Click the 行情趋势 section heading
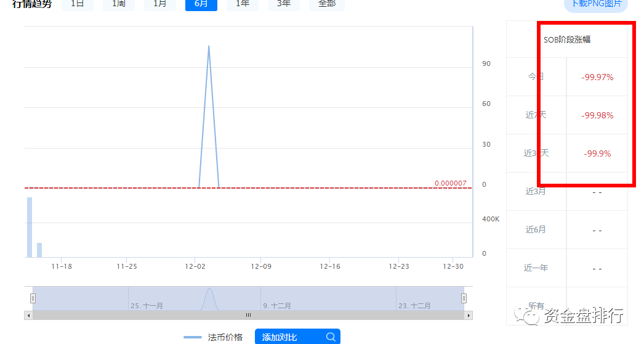 point(32,4)
